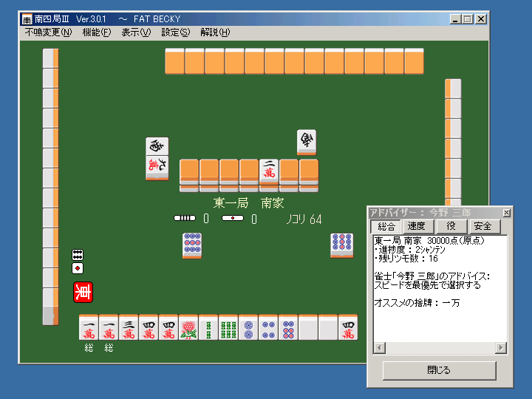Minimize the 南四局III game window
This screenshot has width=532, height=399.
click(x=455, y=19)
